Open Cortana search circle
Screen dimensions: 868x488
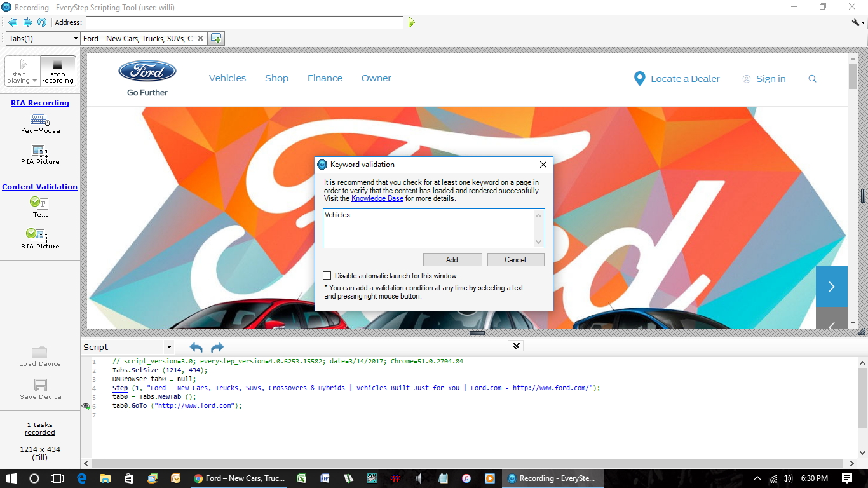tap(34, 478)
